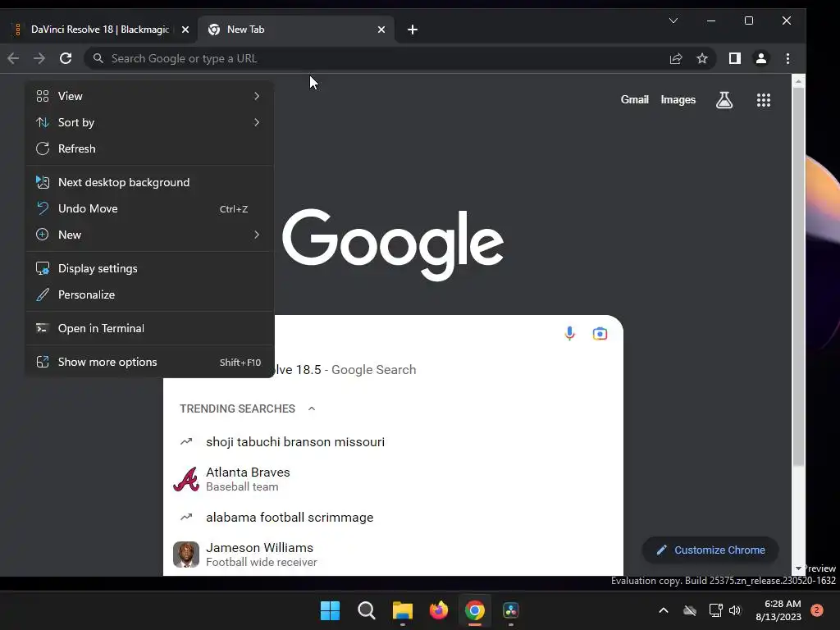This screenshot has height=630, width=840.
Task: Click the Atlanta Braves logo
Action: (186, 479)
